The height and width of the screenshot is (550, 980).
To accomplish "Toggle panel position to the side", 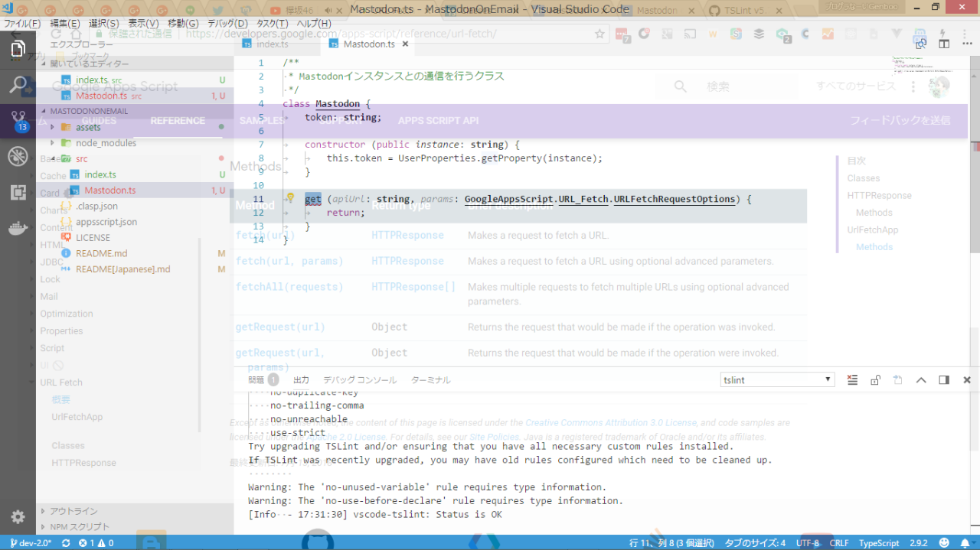I will 944,380.
